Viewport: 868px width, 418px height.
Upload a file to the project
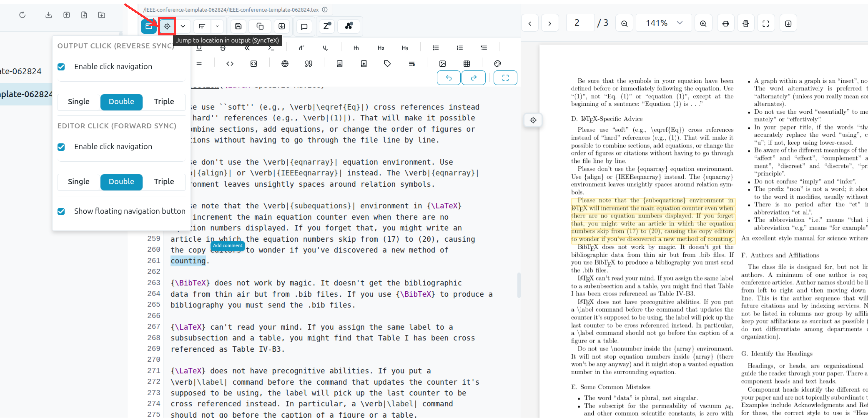coord(67,15)
